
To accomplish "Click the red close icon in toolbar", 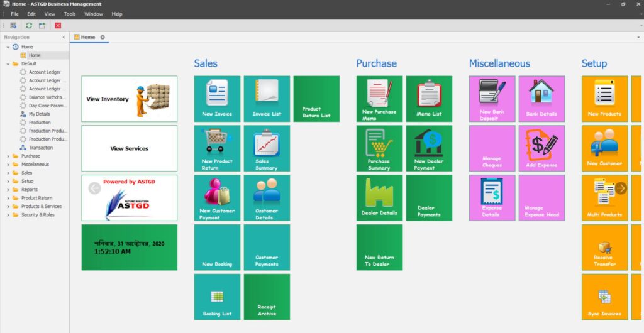I will click(58, 25).
